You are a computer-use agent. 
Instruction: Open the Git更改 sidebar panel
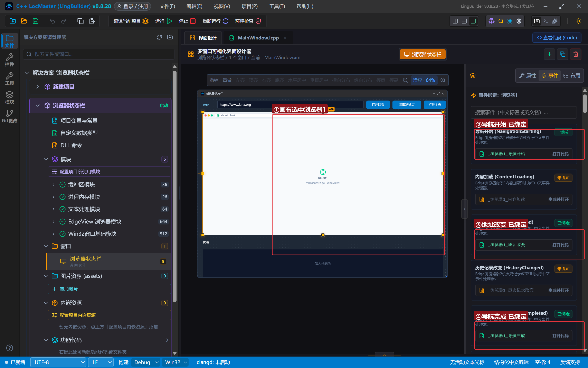[x=9, y=116]
